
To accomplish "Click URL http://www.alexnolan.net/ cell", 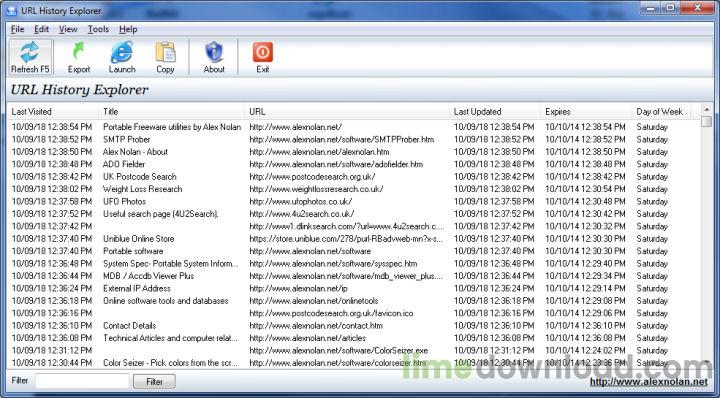I will 295,127.
